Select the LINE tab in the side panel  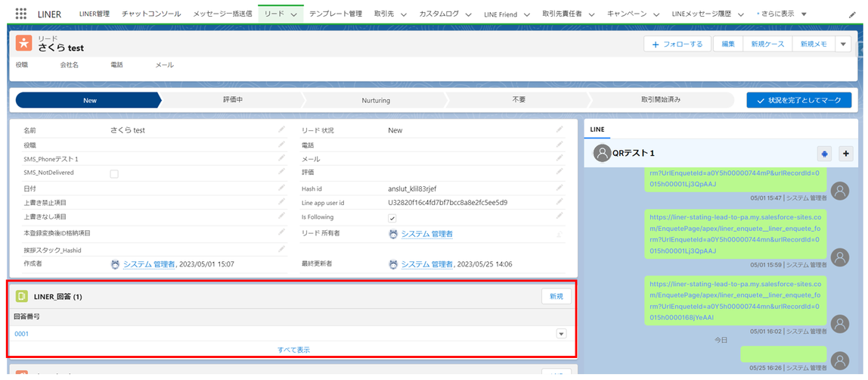[x=597, y=129]
